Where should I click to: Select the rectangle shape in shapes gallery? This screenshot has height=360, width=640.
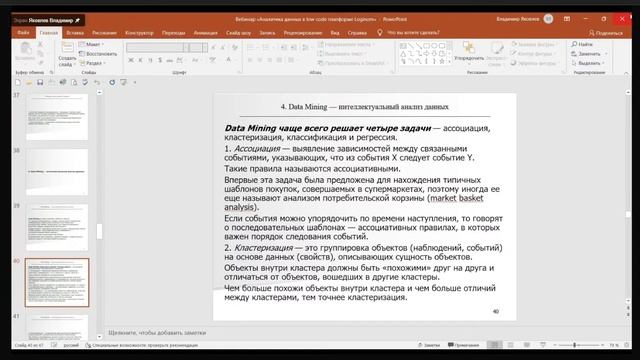pyautogui.click(x=426, y=46)
